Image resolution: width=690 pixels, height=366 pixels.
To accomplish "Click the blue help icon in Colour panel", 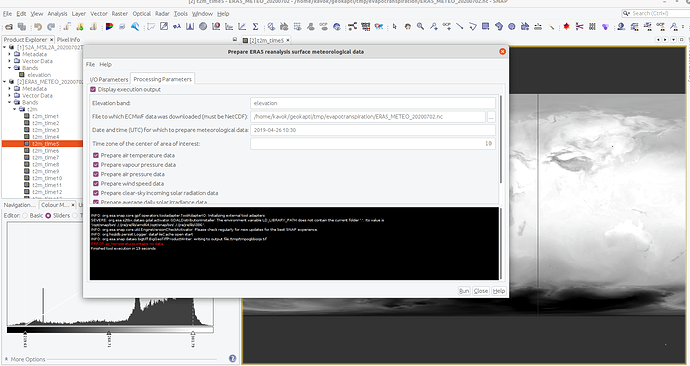I will [232, 359].
